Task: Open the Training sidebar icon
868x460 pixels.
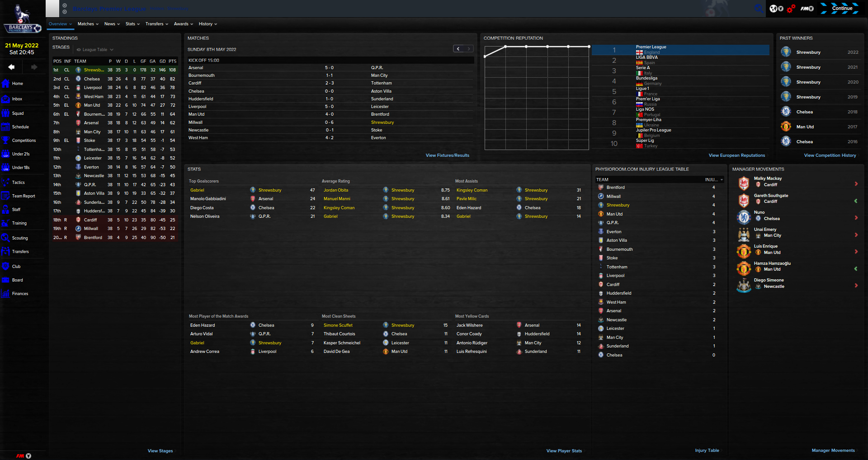Action: click(5, 223)
